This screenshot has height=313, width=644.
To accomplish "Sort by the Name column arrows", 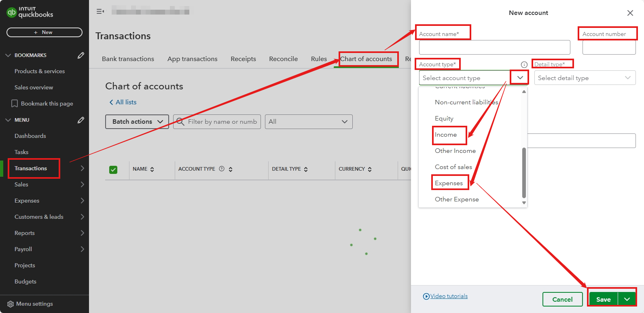I will [x=152, y=169].
